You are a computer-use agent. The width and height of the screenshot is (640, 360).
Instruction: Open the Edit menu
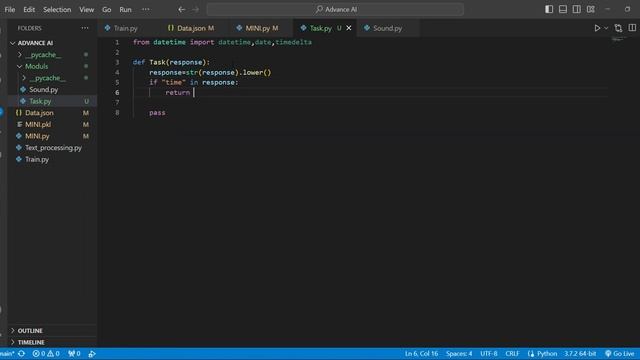point(29,9)
